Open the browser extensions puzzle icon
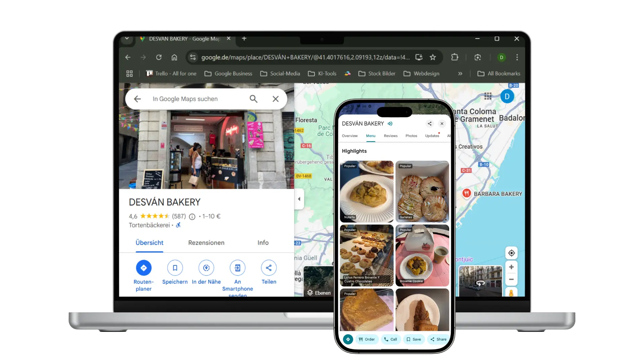644x362 pixels. [455, 57]
